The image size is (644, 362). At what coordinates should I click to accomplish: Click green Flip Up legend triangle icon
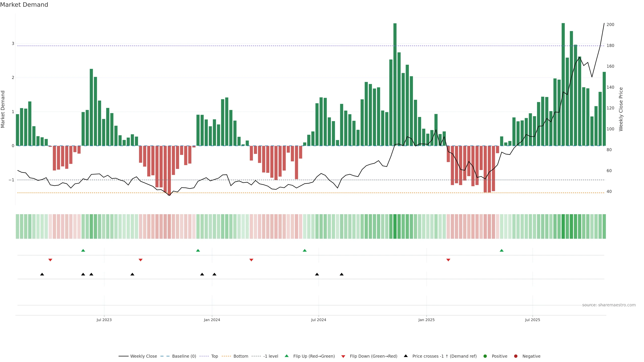287,356
